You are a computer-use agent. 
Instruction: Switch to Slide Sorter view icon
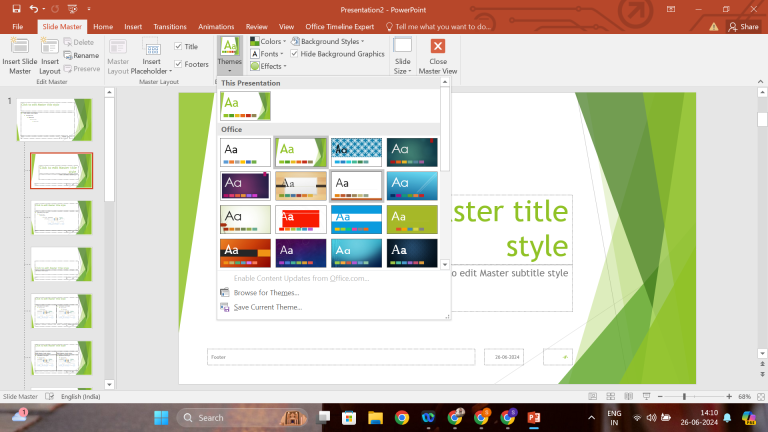610,396
